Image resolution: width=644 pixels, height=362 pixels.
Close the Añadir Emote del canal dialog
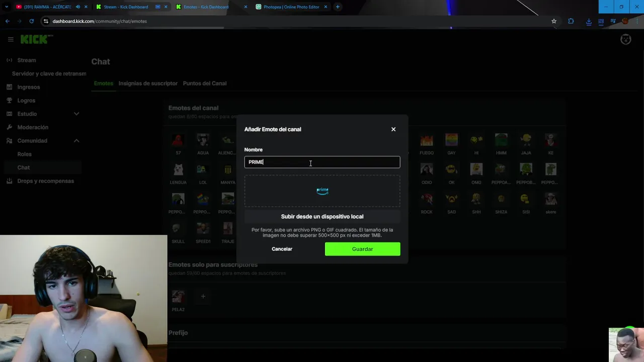point(393,129)
